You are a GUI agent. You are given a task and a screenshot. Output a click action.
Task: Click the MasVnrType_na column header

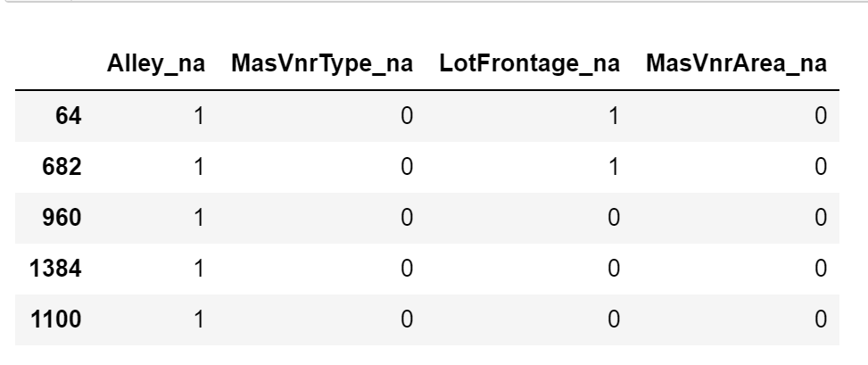click(326, 65)
